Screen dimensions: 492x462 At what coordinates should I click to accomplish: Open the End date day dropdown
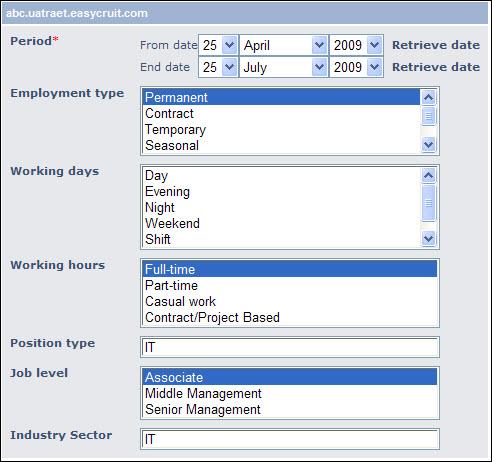pyautogui.click(x=218, y=67)
